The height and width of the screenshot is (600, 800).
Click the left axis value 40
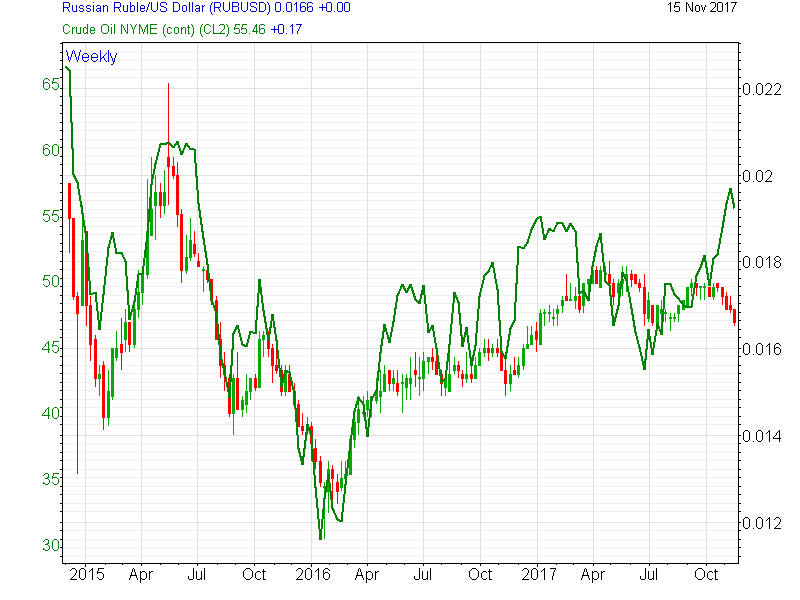[51, 414]
